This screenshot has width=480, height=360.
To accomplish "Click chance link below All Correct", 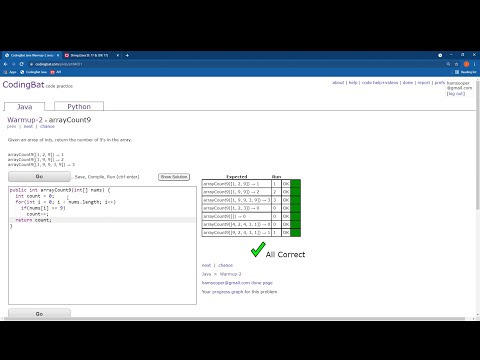I will pos(226,265).
